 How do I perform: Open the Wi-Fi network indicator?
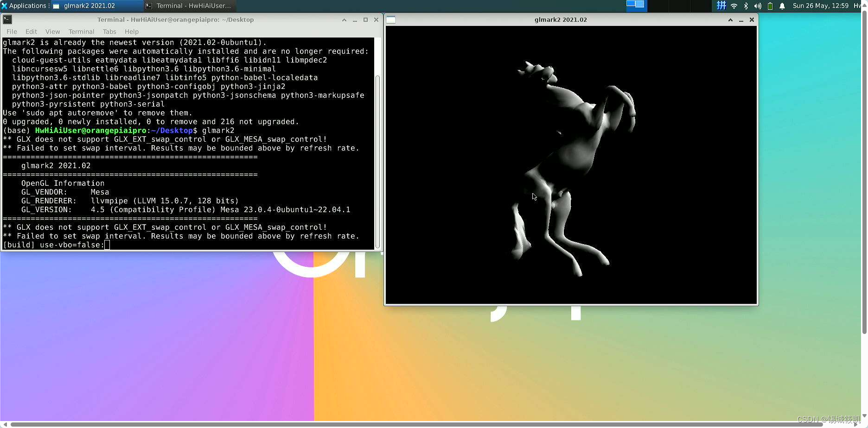point(734,6)
